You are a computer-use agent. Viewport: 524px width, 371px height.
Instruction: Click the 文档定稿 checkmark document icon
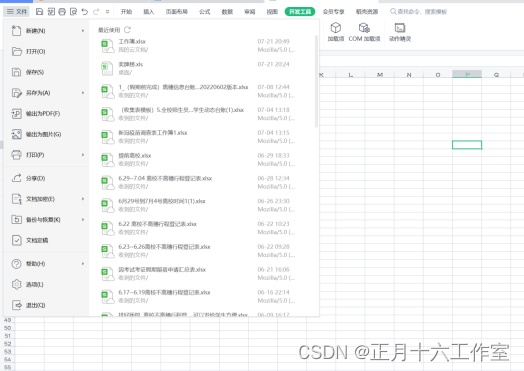[x=16, y=240]
